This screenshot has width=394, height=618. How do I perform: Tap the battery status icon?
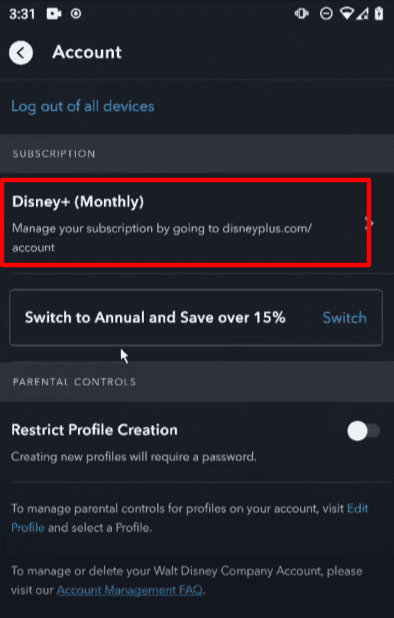(x=379, y=13)
